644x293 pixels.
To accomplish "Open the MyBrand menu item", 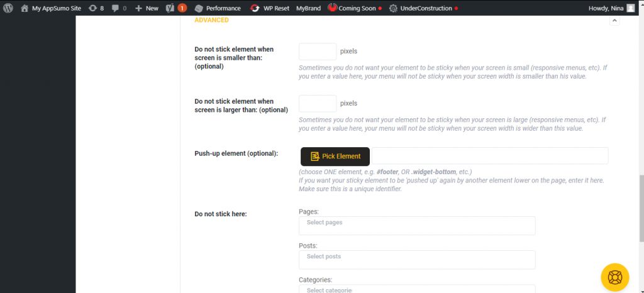I will click(308, 8).
